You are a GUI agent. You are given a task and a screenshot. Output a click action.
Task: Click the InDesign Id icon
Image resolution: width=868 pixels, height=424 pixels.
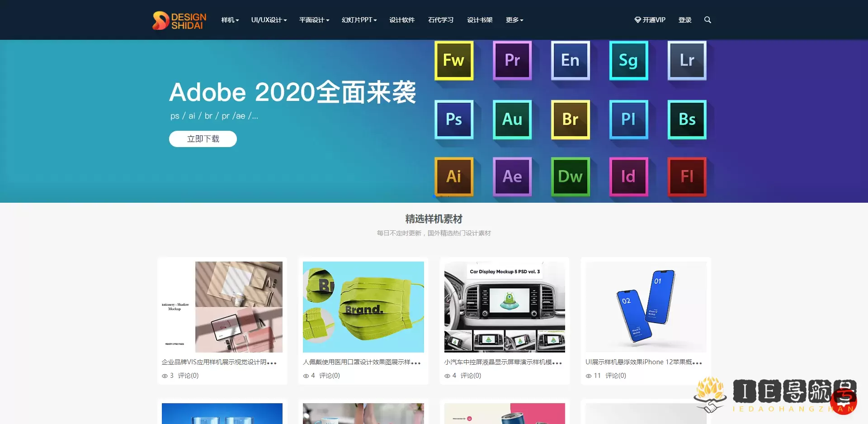pos(628,176)
